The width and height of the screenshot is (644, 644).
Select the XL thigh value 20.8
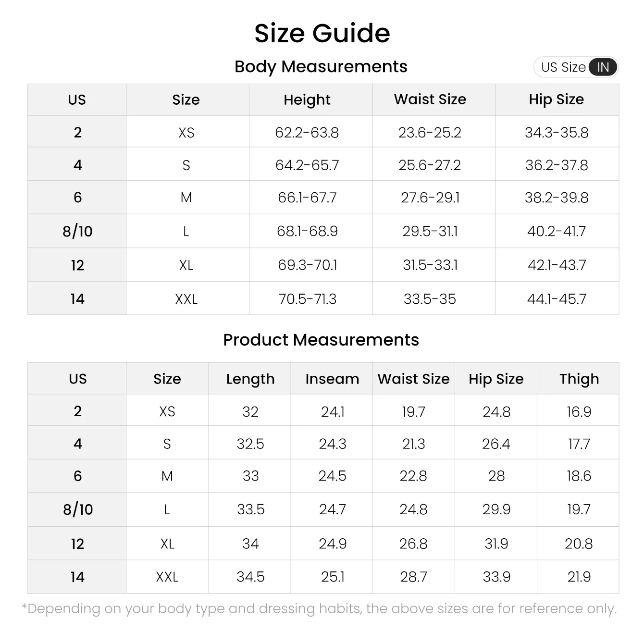click(579, 544)
